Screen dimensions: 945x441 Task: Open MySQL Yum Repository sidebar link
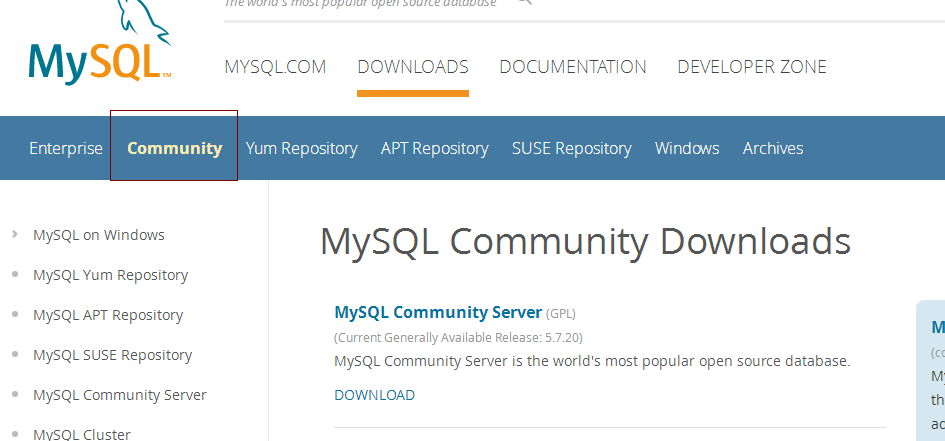[110, 275]
